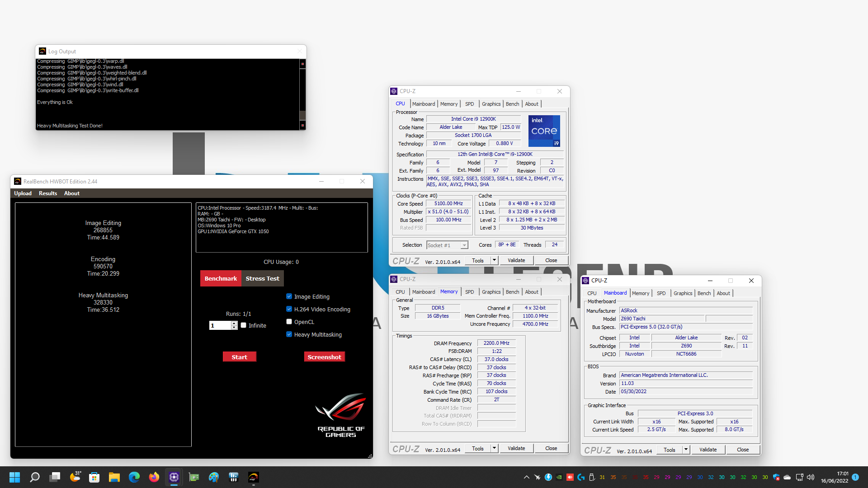Open CPU tab in Mainboard CPU-Z window
Screen dimensions: 868x488
(592, 293)
